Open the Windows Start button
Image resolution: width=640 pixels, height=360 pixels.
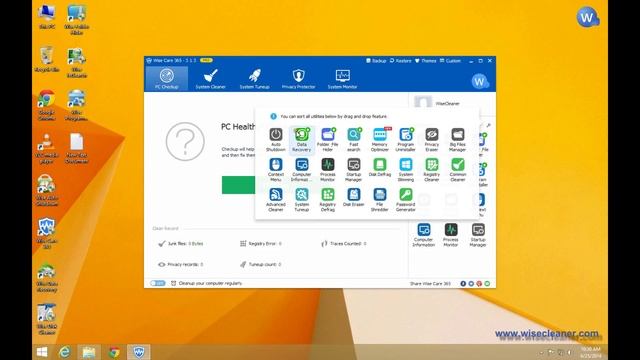pyautogui.click(x=42, y=352)
